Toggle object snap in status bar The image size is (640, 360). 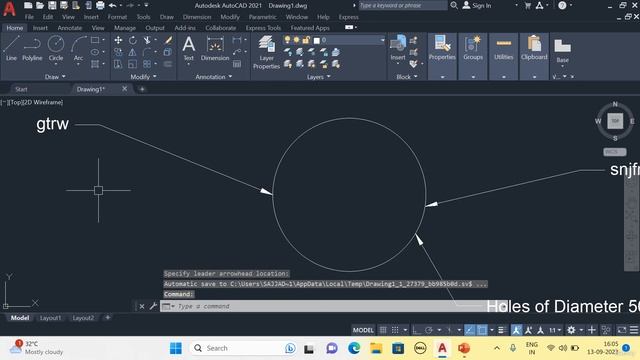tap(482, 330)
